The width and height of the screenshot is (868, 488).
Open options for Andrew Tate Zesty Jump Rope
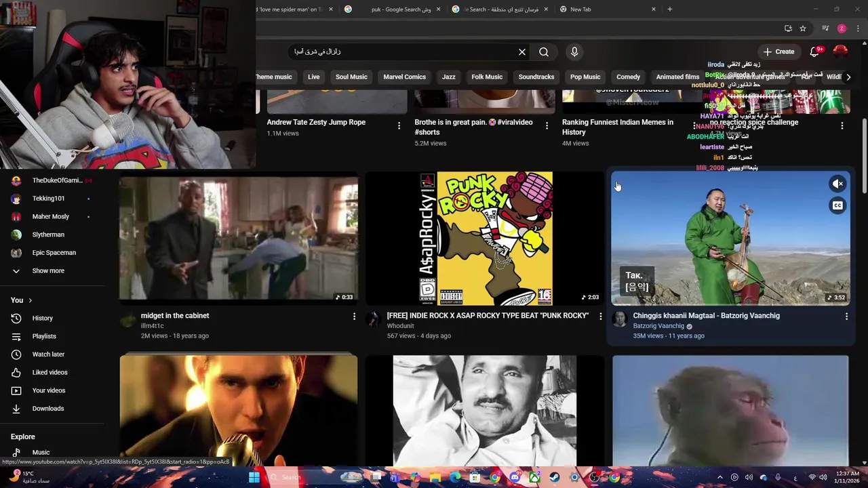click(x=399, y=125)
